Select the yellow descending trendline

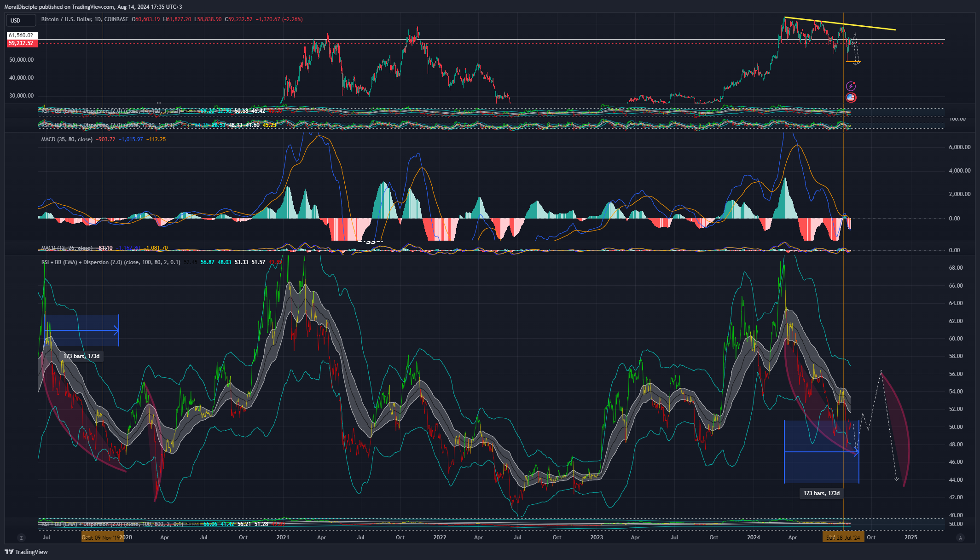[840, 23]
